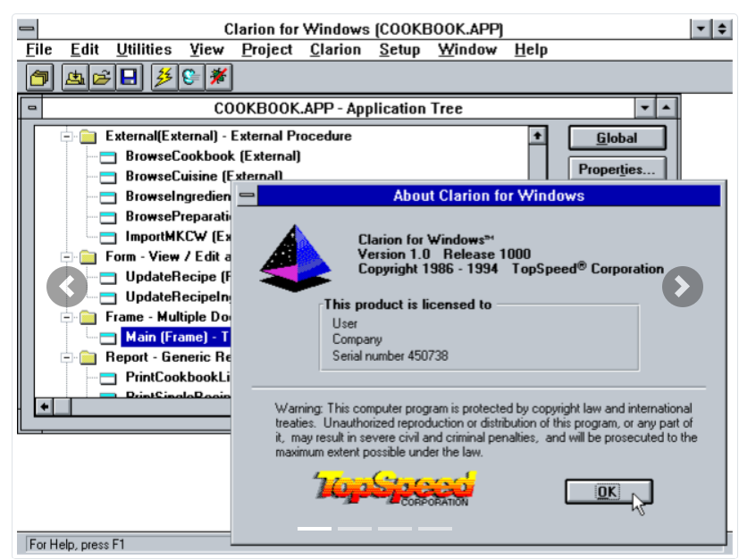Image resolution: width=739 pixels, height=560 pixels.
Task: Click the stacked folders icon in the toolbar
Action: pos(39,77)
